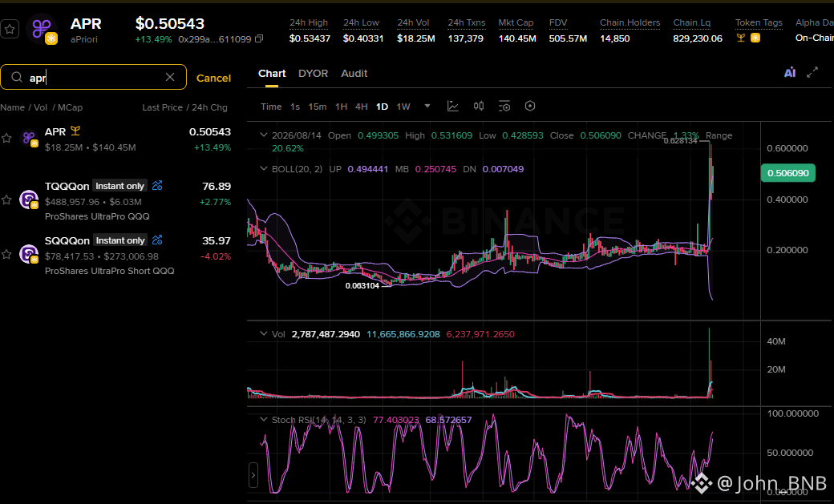Open the more time intervals dropdown

427,107
